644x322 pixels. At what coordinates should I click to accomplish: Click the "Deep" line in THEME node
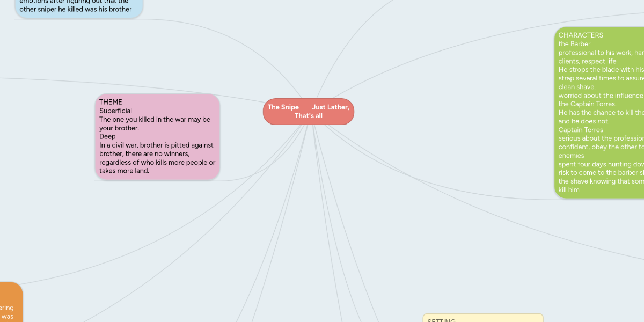107,136
